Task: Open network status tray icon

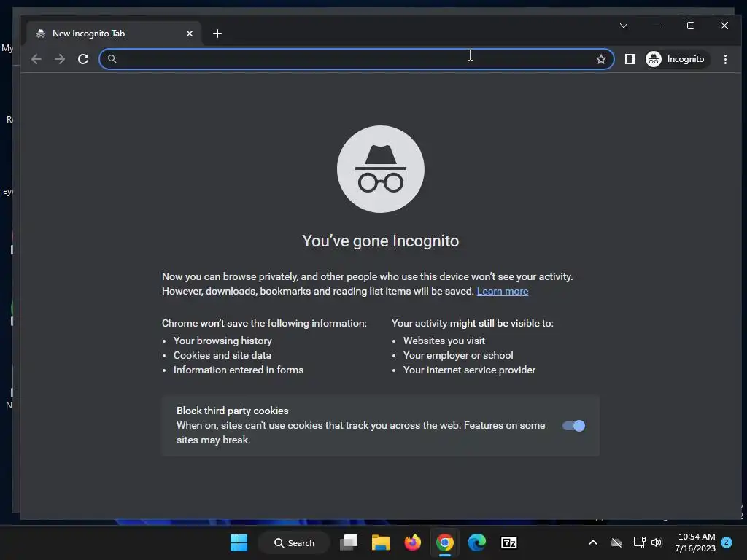Action: (639, 542)
